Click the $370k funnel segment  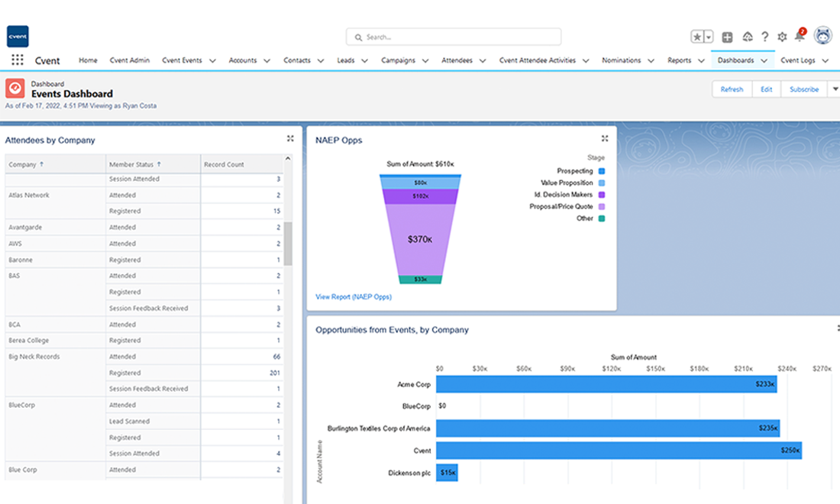click(x=420, y=240)
